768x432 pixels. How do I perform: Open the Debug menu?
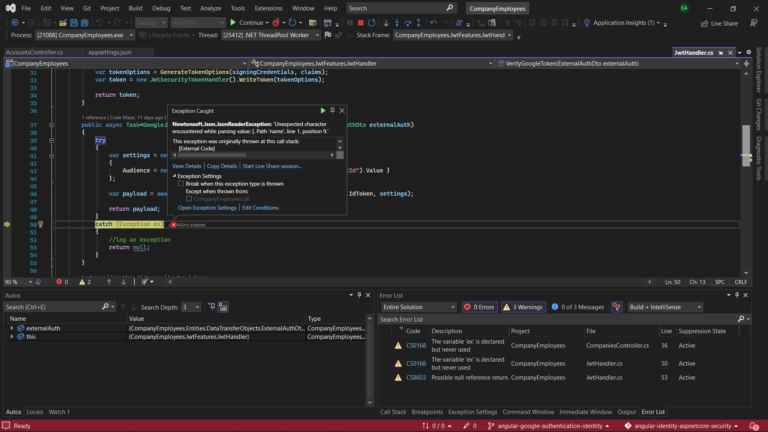(x=161, y=8)
